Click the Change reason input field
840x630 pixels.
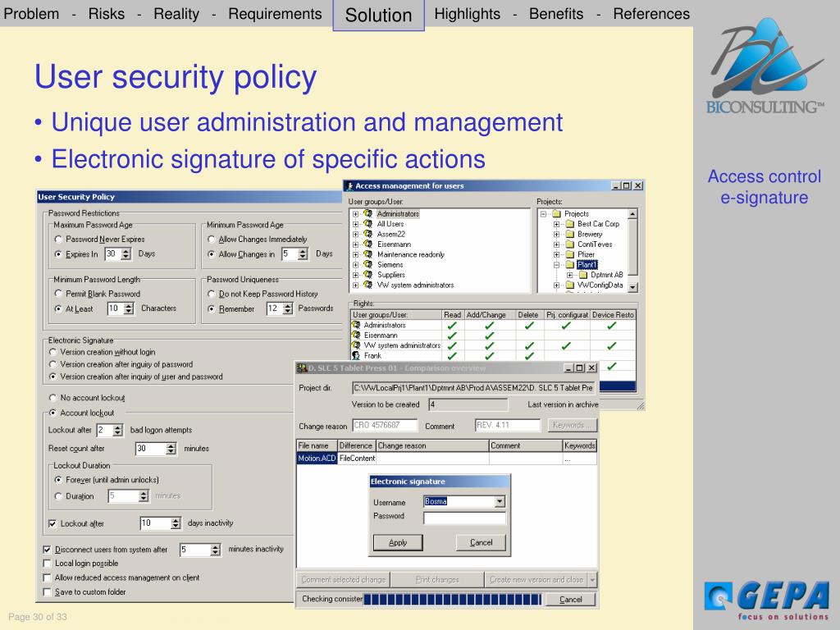click(x=385, y=426)
